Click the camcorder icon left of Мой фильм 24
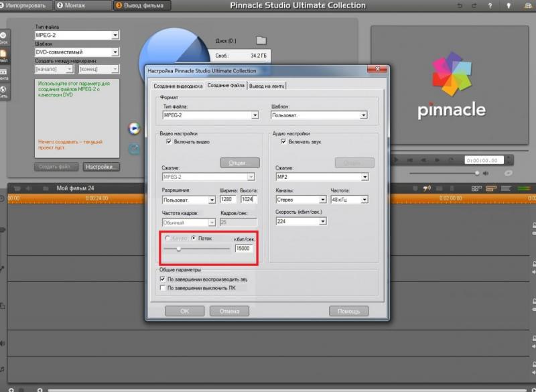 [x=17, y=188]
